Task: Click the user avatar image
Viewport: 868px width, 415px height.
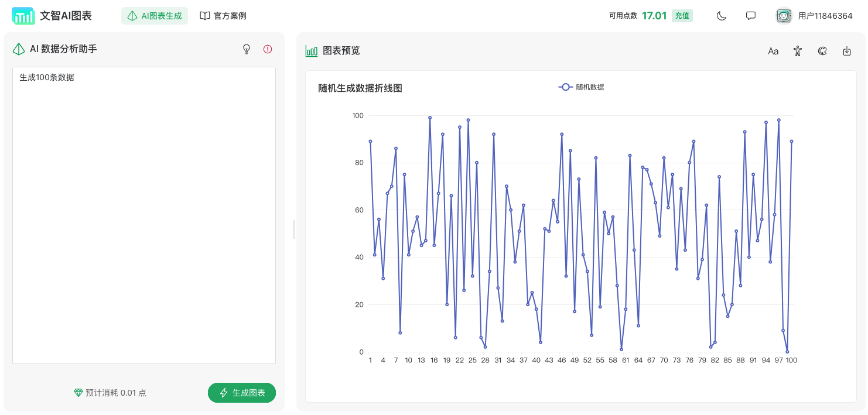Action: pyautogui.click(x=784, y=16)
